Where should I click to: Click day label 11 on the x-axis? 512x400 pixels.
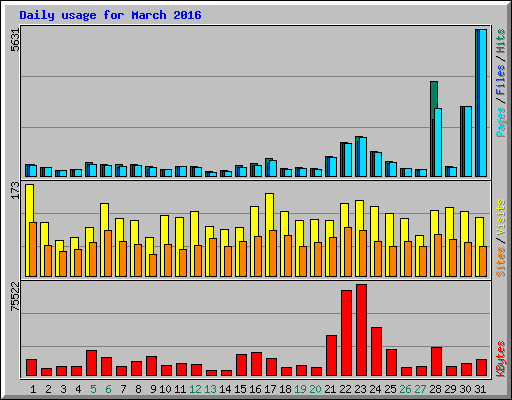coord(180,389)
